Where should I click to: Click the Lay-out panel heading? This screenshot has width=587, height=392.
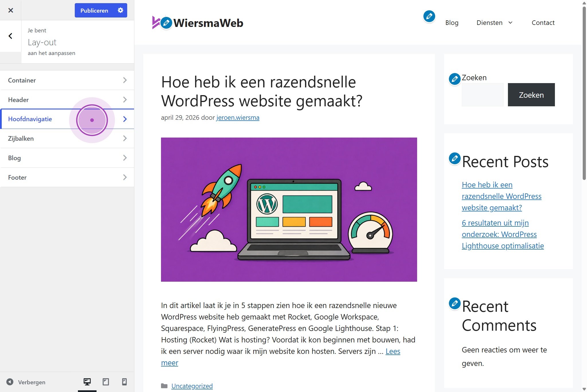click(x=42, y=42)
